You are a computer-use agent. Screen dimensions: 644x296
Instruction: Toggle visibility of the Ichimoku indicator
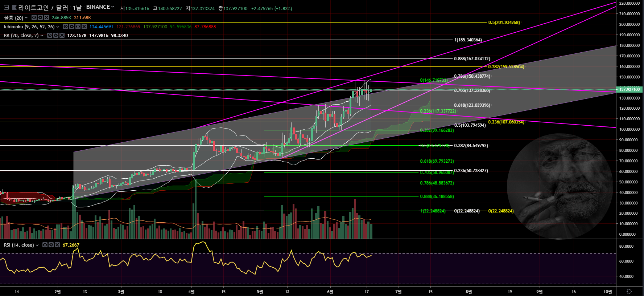(66, 27)
